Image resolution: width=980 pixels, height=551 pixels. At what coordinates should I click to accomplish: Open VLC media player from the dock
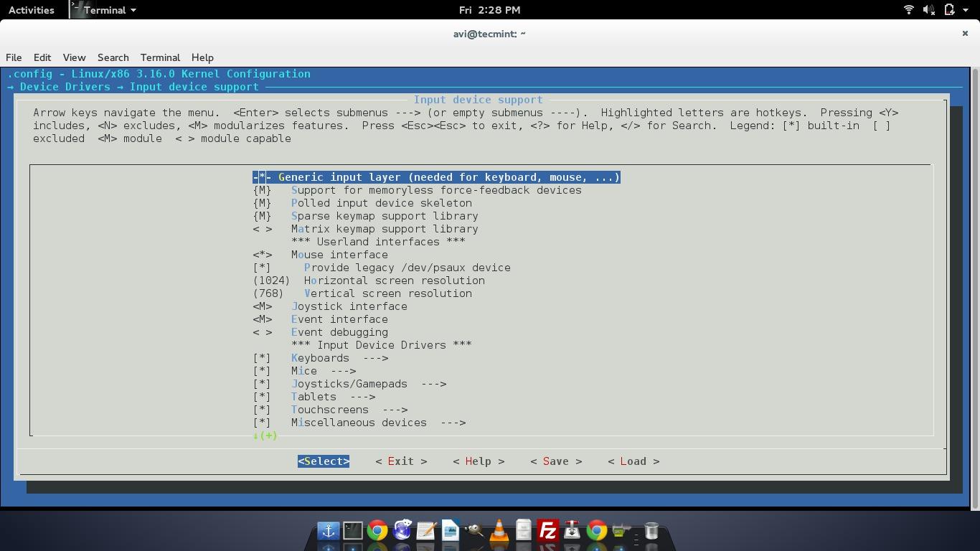coord(499,531)
